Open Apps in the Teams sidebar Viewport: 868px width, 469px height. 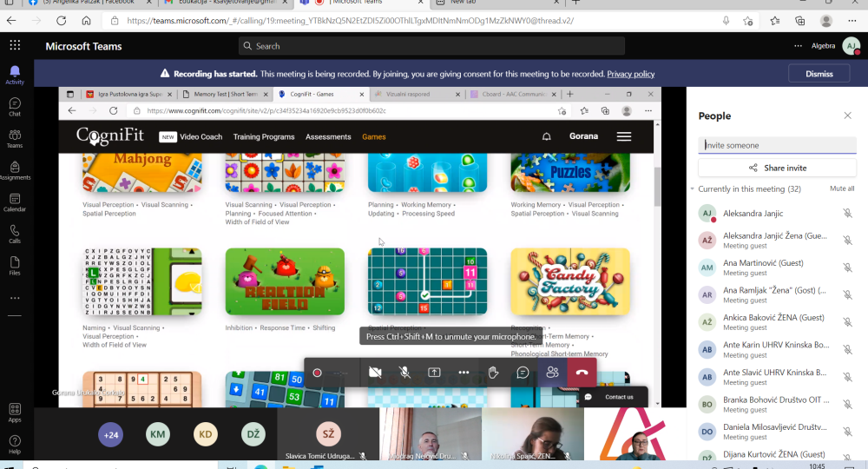pos(15,413)
